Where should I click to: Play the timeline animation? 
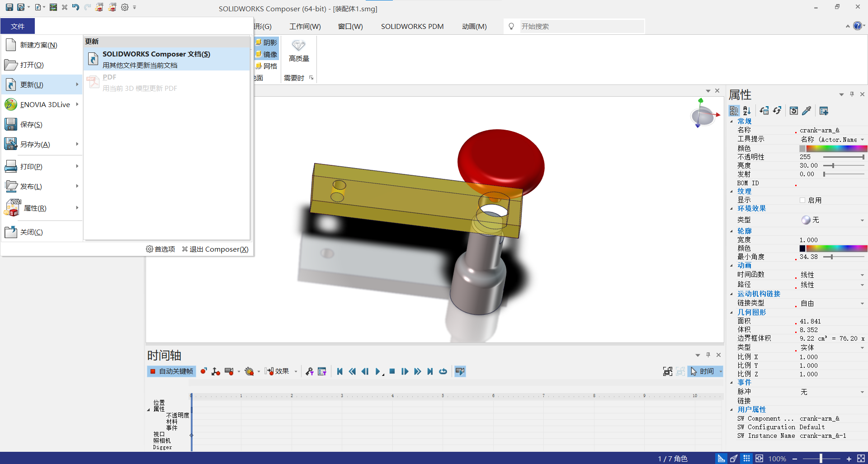(378, 371)
